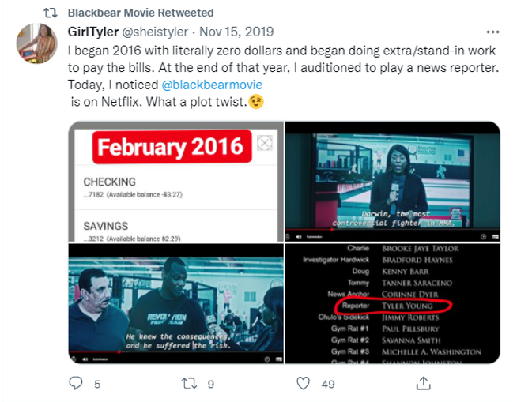Open GirlTyler's profile avatar
532x402 pixels.
[36, 43]
